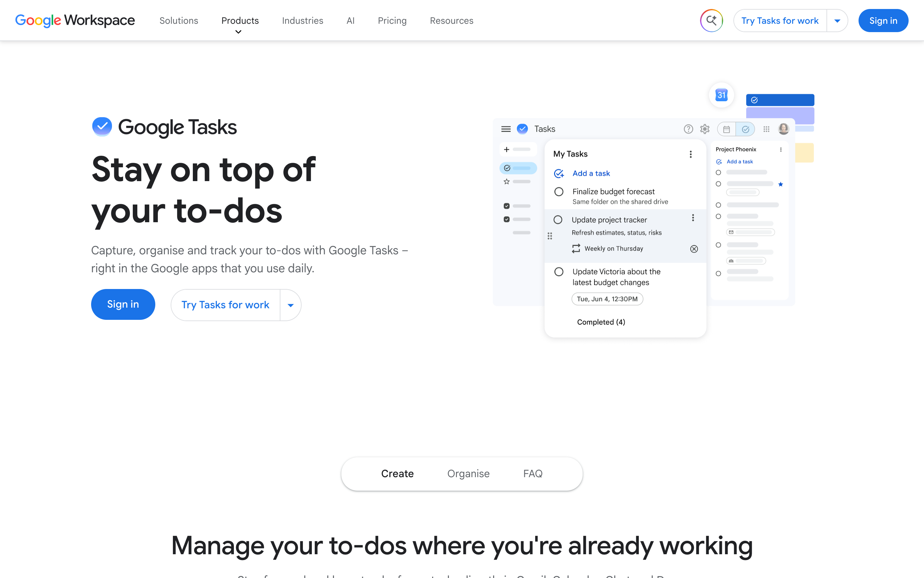Screen dimensions: 924x578
Task: Click the hero Sign in button
Action: point(123,304)
